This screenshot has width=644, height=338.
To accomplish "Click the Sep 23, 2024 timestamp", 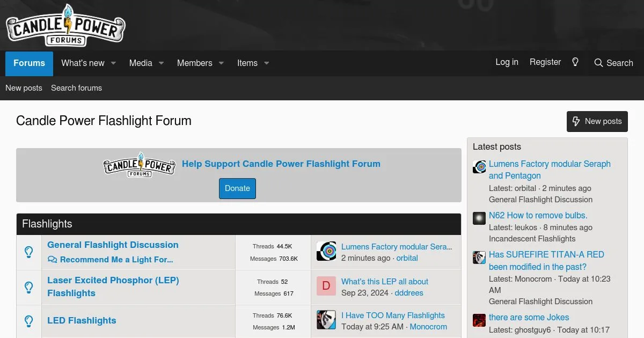I will pos(365,293).
